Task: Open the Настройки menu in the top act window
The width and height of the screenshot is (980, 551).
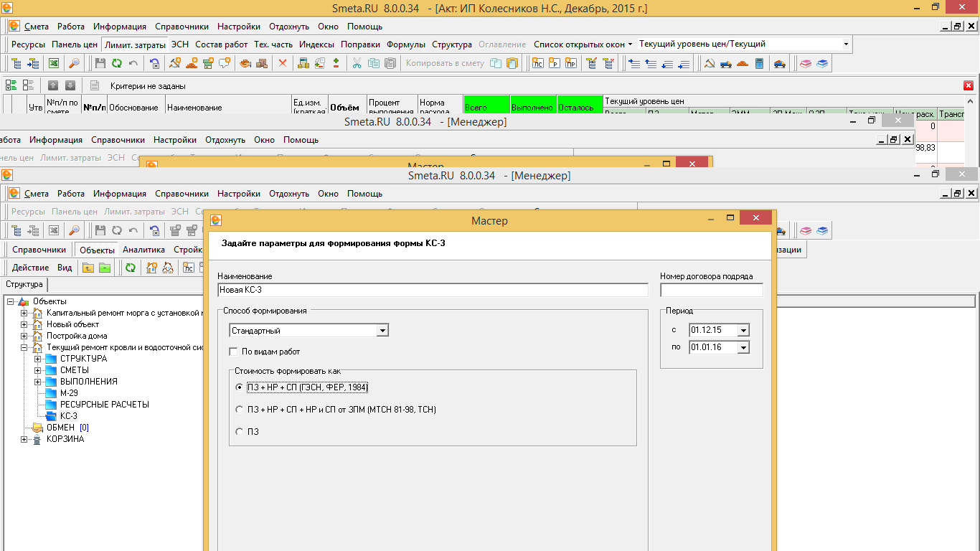Action: (239, 27)
